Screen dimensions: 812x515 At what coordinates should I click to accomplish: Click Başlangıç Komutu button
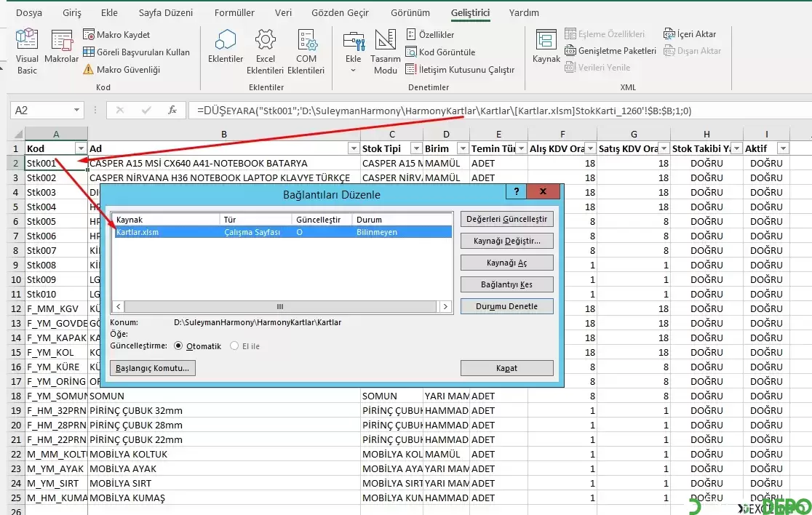click(x=152, y=368)
